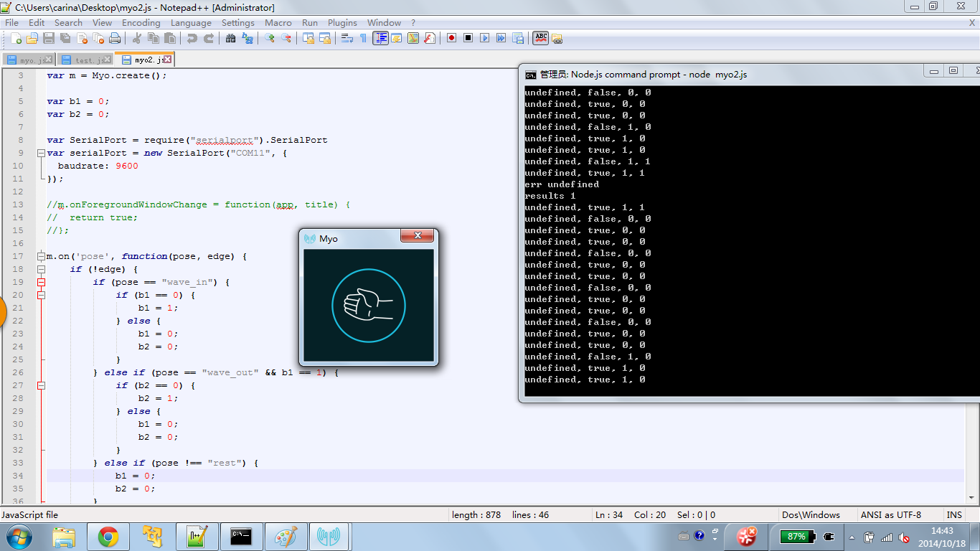The height and width of the screenshot is (551, 980).
Task: Collapse the fold marker at line 19
Action: pyautogui.click(x=41, y=282)
